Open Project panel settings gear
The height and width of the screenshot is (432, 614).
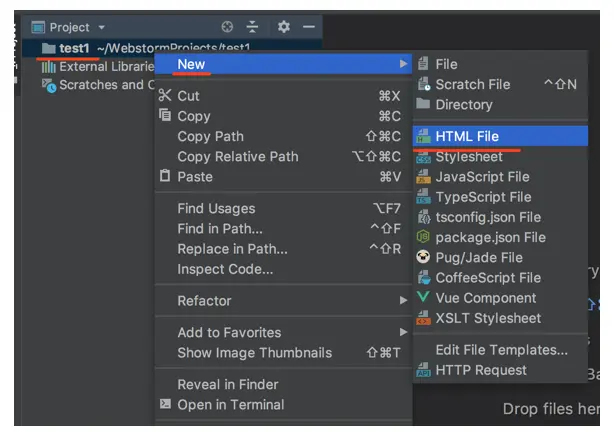[x=284, y=27]
